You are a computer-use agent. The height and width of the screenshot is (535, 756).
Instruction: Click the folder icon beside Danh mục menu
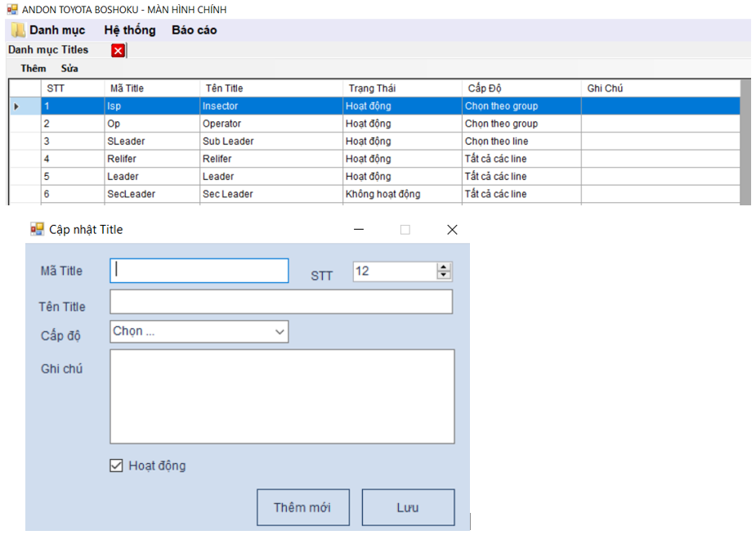coord(18,30)
